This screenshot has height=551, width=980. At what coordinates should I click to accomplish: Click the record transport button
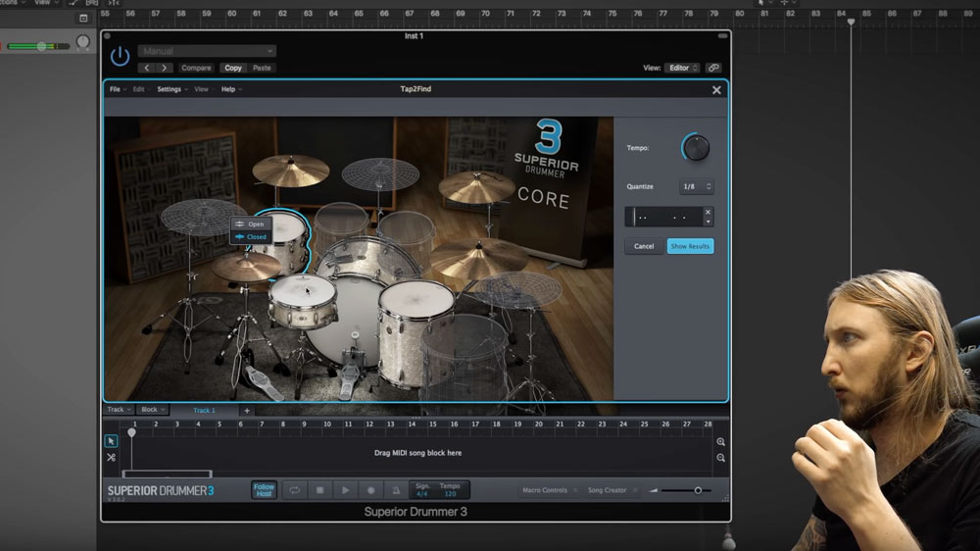click(370, 490)
